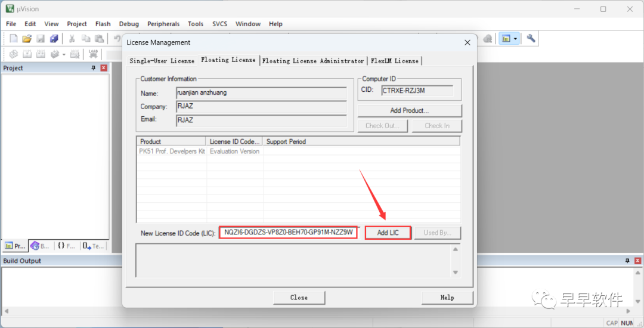
Task: Click the Rebuild all target files icon
Action: [x=41, y=54]
